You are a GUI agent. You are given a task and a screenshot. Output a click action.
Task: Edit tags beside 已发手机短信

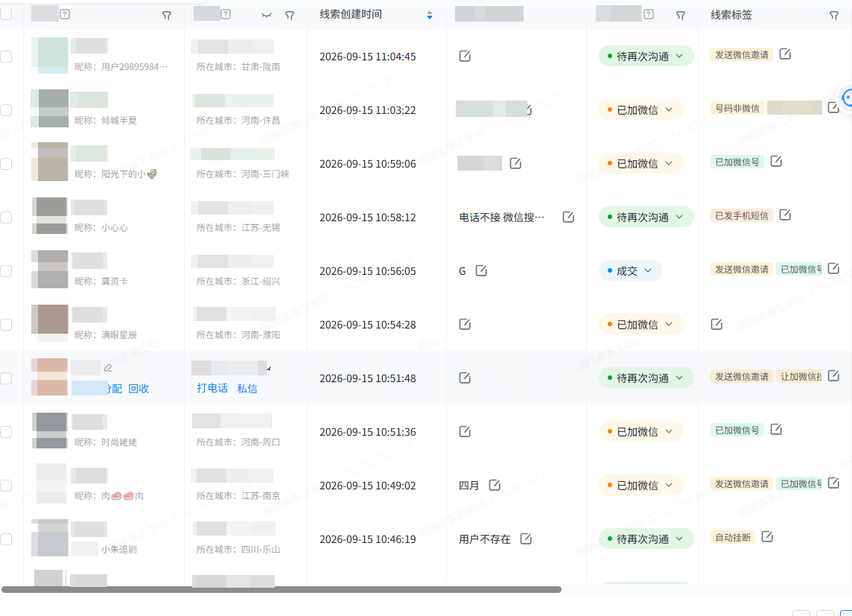[785, 215]
